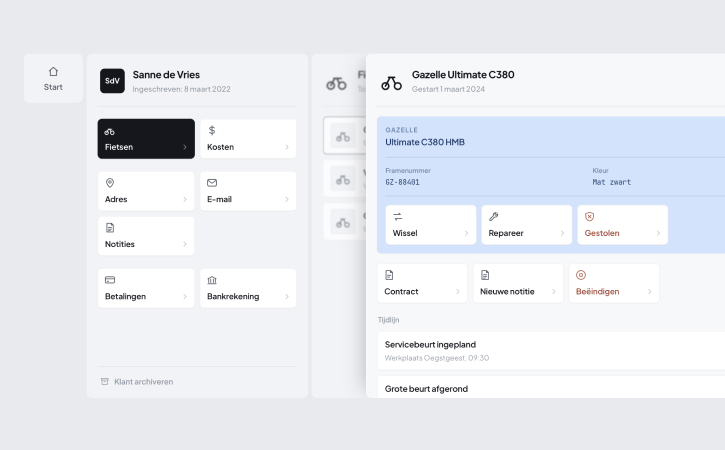Expand chevron on Fietsen card
Viewport: 725px width, 450px height.
184,147
